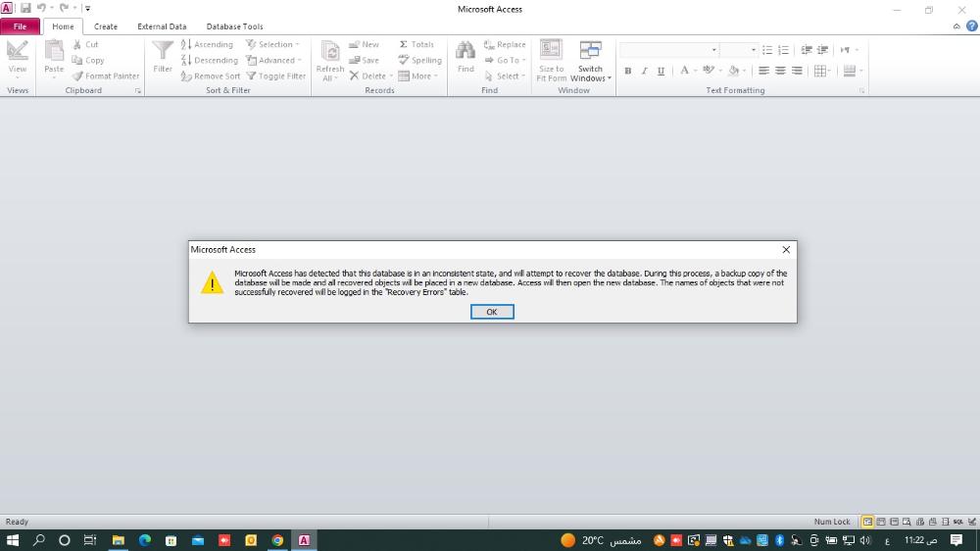Close the Microsoft Access warning dialog
Image resolution: width=980 pixels, height=551 pixels.
coord(786,250)
